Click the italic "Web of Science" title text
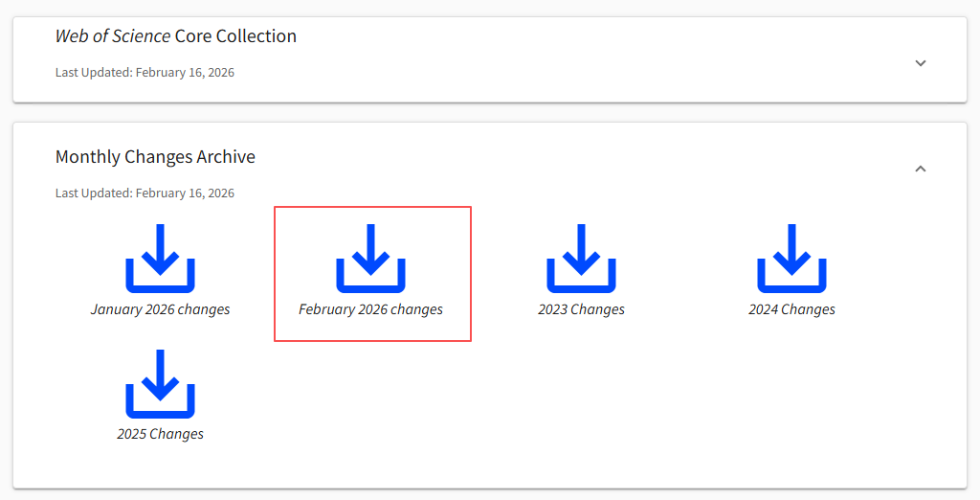 point(112,36)
